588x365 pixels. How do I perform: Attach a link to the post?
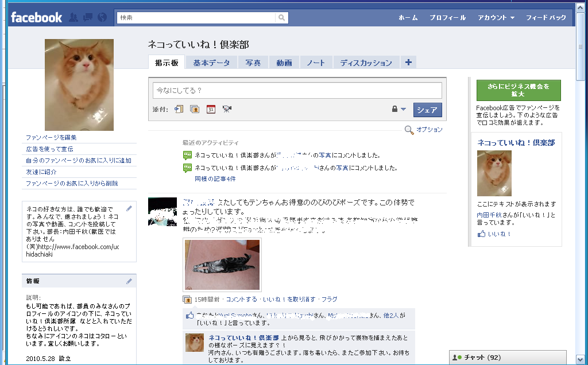click(x=179, y=109)
